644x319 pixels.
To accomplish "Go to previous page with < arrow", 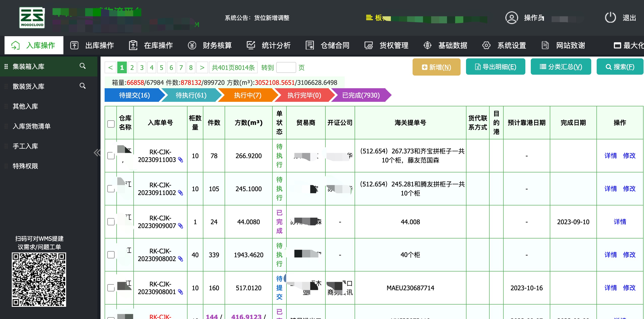I will [111, 67].
